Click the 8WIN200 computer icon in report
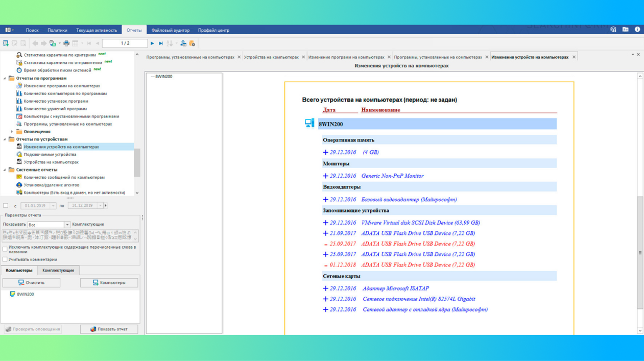This screenshot has width=644, height=361. click(309, 123)
